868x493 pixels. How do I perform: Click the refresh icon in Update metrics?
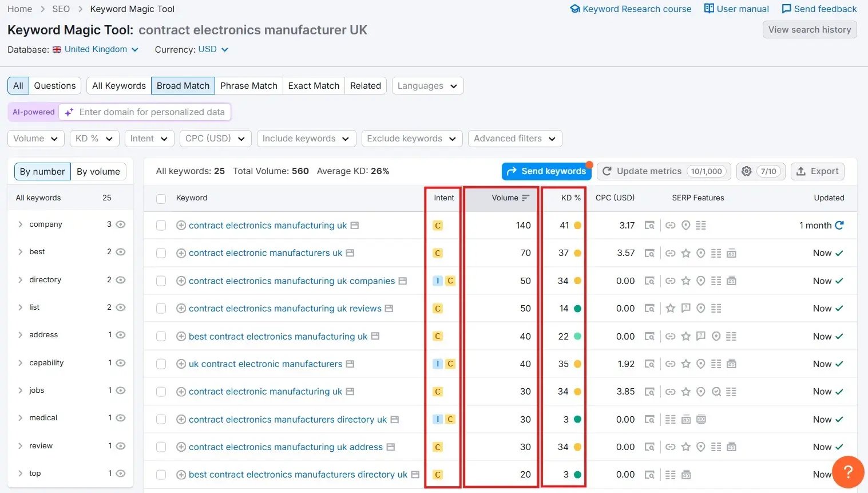pyautogui.click(x=608, y=171)
